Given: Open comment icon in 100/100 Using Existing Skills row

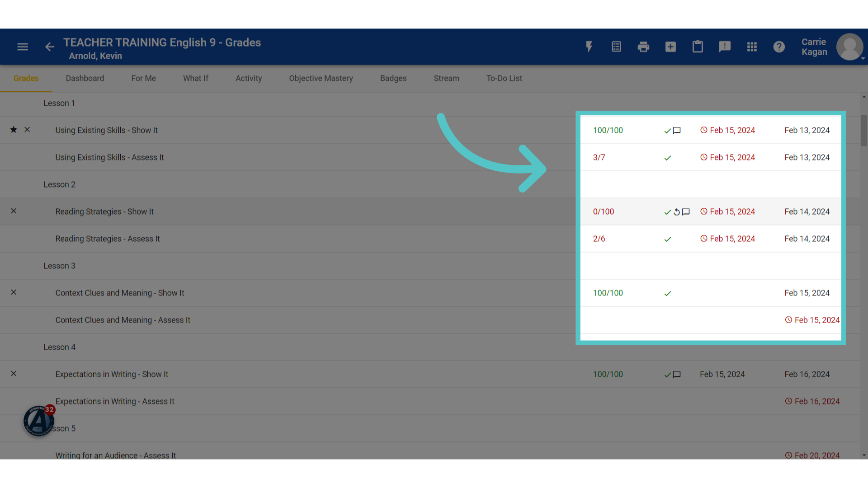Looking at the screenshot, I should tap(677, 131).
